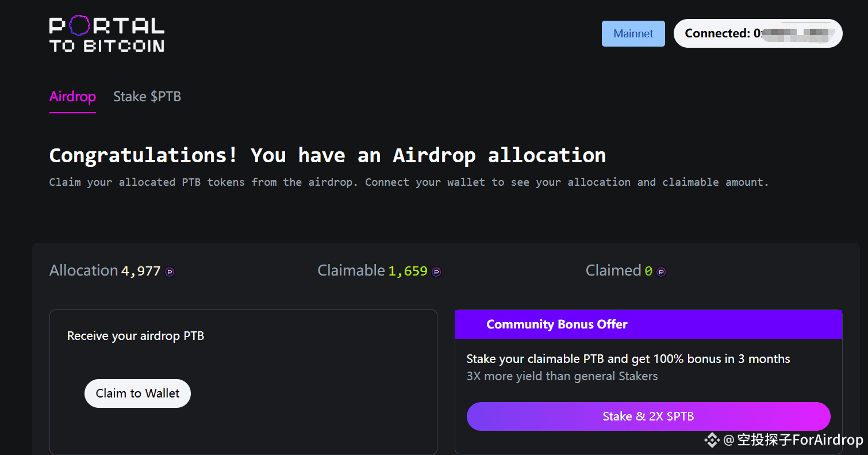
Task: Switch to the Stake $PTB tab
Action: (147, 96)
